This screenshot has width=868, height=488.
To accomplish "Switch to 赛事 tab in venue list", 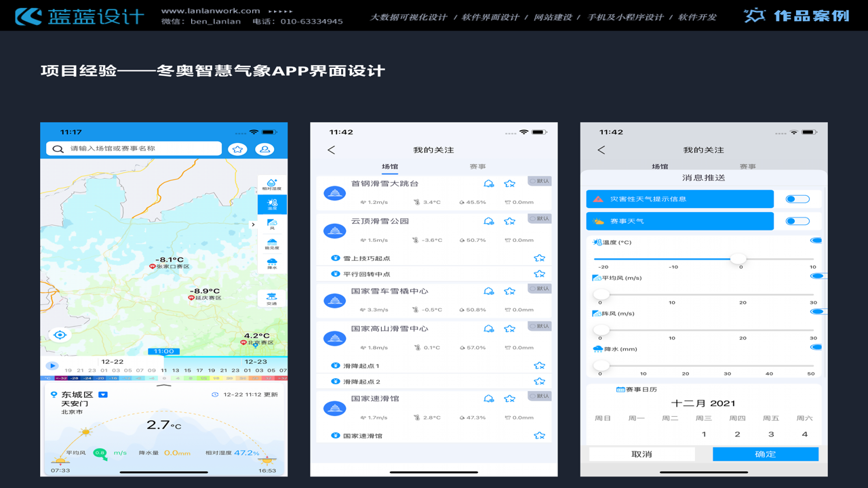I will [x=477, y=167].
